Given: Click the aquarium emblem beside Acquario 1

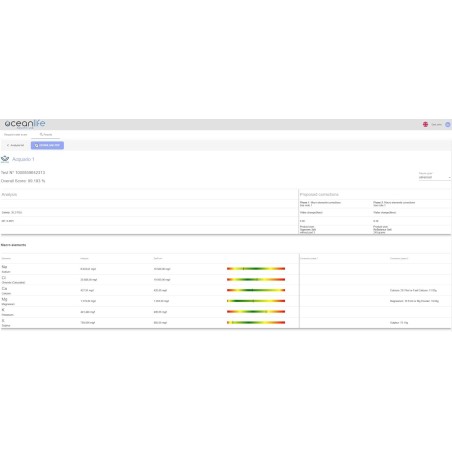Looking at the screenshot, I should (x=5, y=159).
